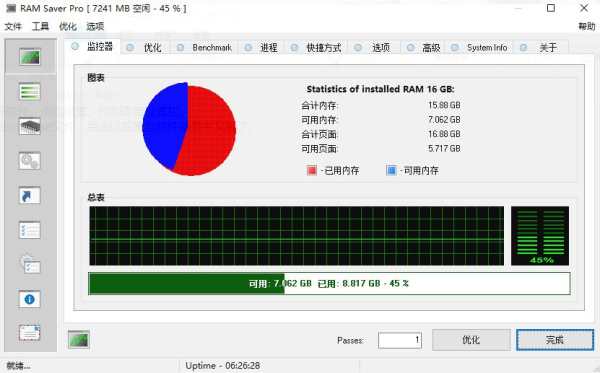Click the blue arrow icon in the sidebar
This screenshot has height=373, width=600.
pos(30,195)
